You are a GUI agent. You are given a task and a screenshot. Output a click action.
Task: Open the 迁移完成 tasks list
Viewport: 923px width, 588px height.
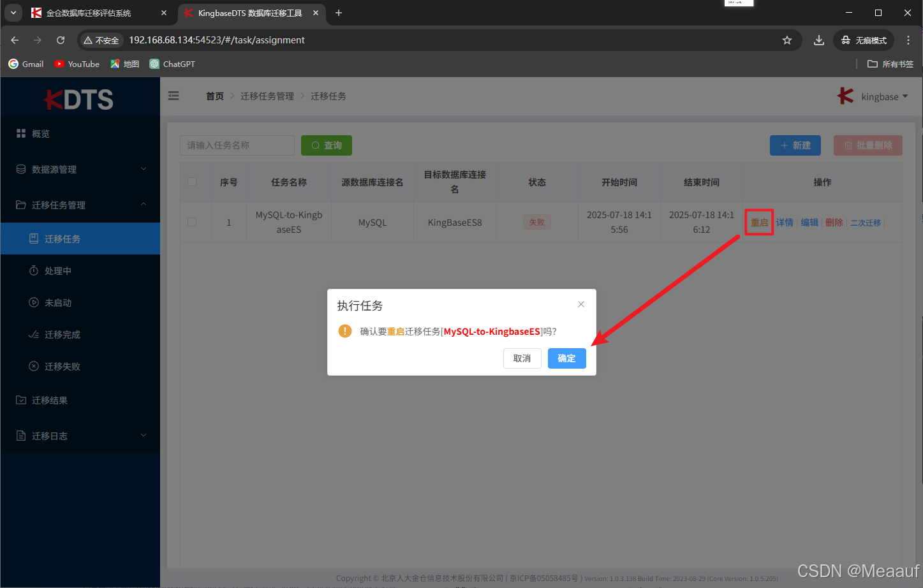(x=80, y=334)
